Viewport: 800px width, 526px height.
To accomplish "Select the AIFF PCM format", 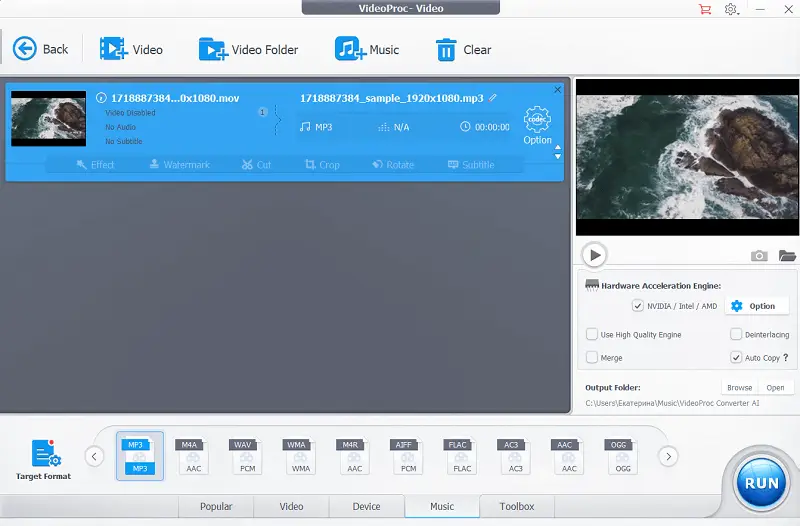I will point(408,456).
